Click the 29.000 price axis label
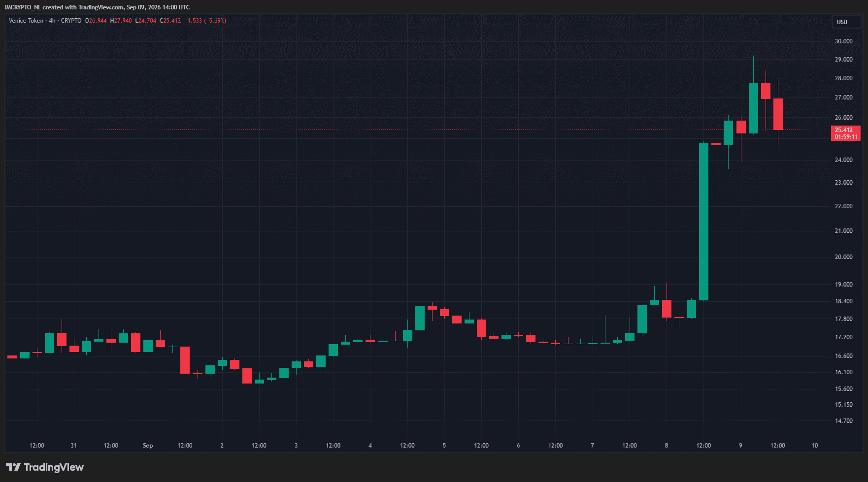The width and height of the screenshot is (868, 482). 844,60
